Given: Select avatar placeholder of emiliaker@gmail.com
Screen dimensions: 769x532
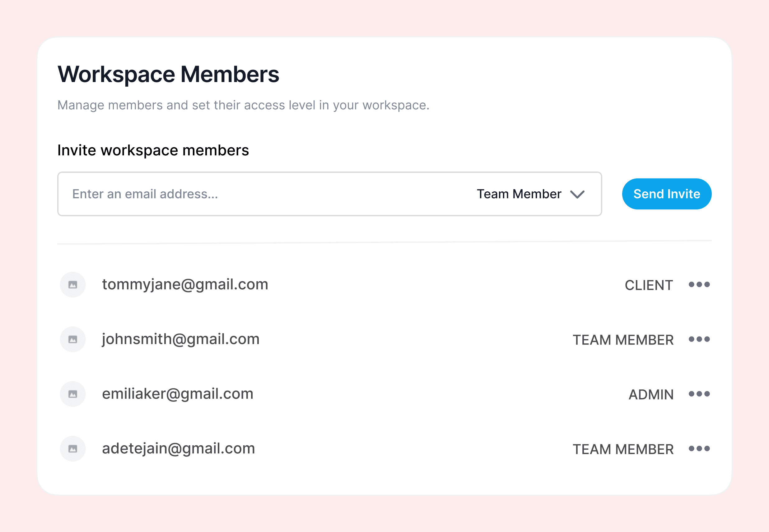Looking at the screenshot, I should point(73,394).
